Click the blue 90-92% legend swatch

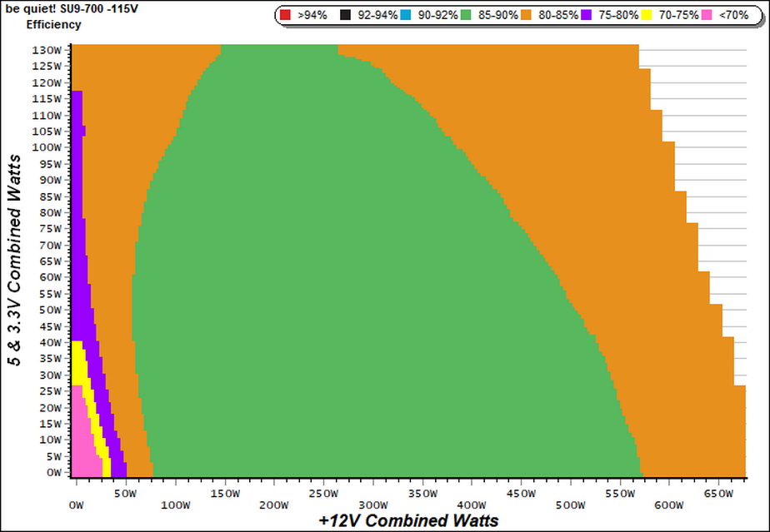coord(406,15)
